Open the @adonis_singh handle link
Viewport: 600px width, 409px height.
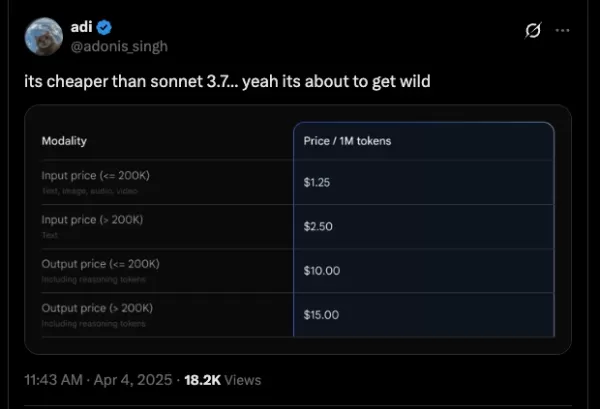click(x=119, y=46)
